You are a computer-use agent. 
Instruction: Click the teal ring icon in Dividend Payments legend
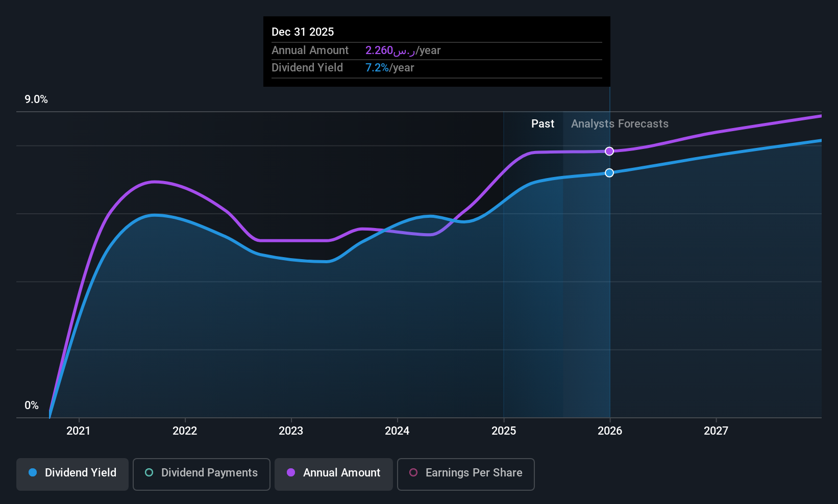coord(149,473)
